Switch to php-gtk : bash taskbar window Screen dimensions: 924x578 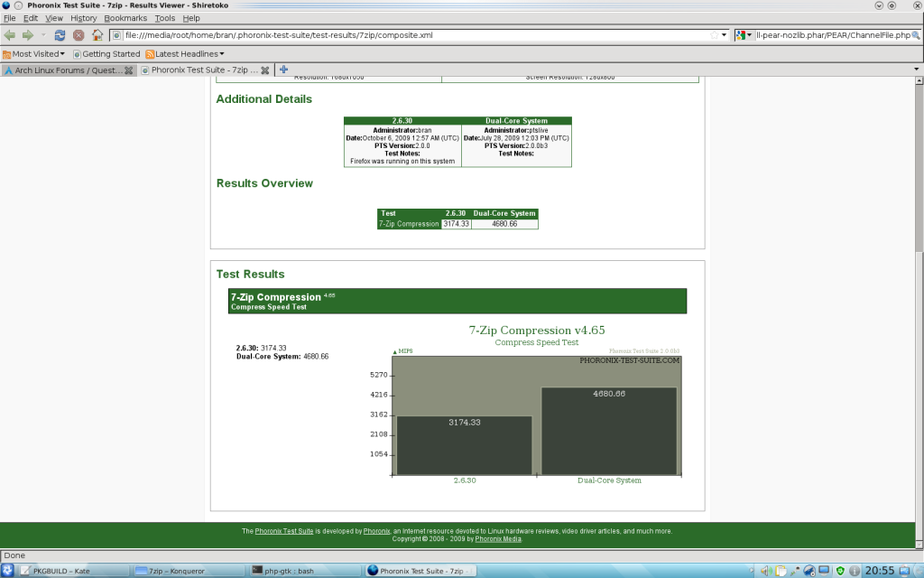(305, 571)
